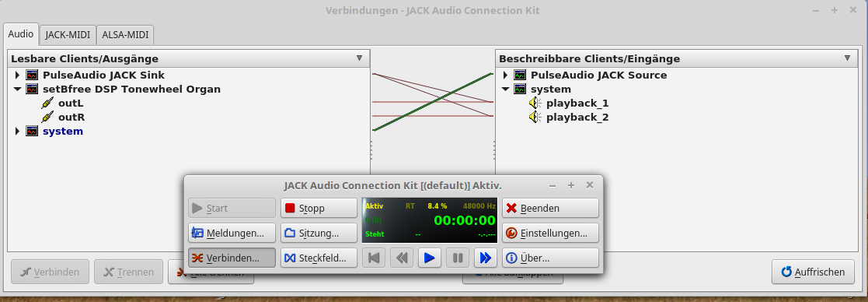Click the Fast-forward transport button
868x302 pixels.
click(486, 258)
